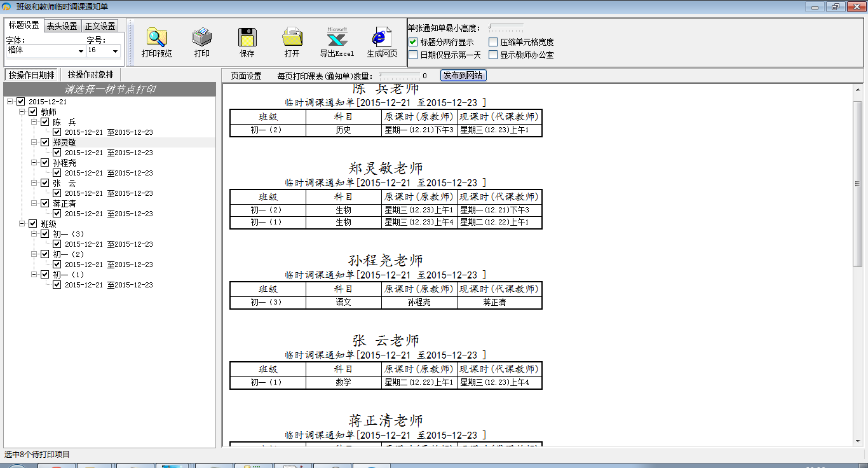Click the 发布到网站 button
868x468 pixels.
[x=463, y=76]
